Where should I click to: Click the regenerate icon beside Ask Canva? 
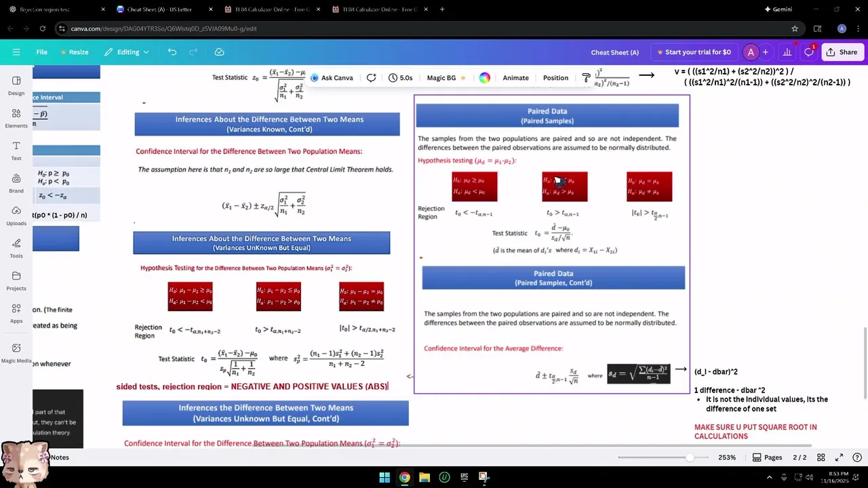(371, 78)
